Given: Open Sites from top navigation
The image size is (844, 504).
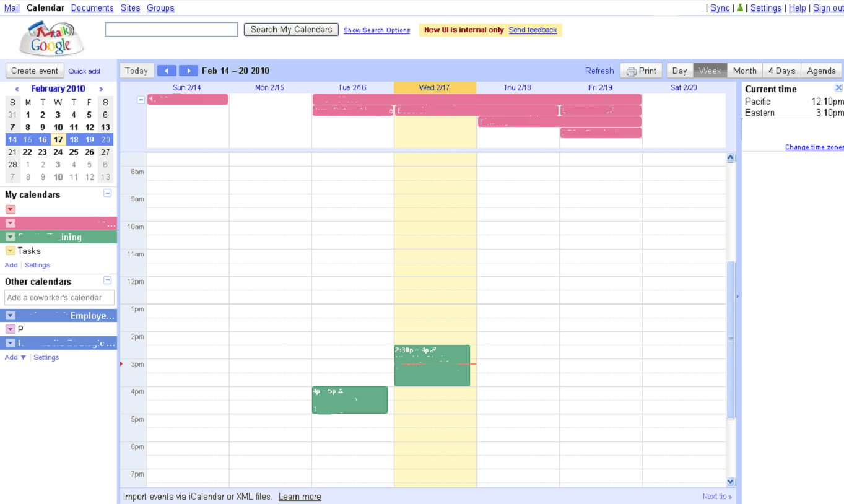Looking at the screenshot, I should click(131, 8).
